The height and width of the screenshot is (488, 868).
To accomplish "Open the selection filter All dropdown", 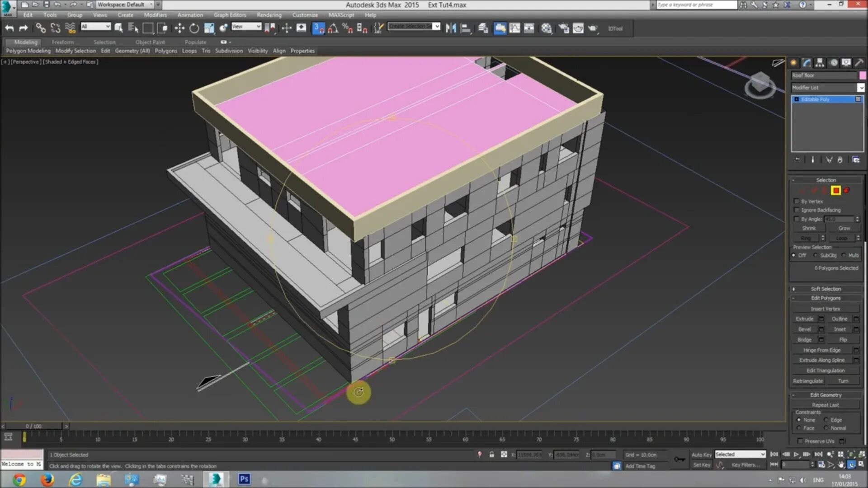I will pyautogui.click(x=96, y=27).
